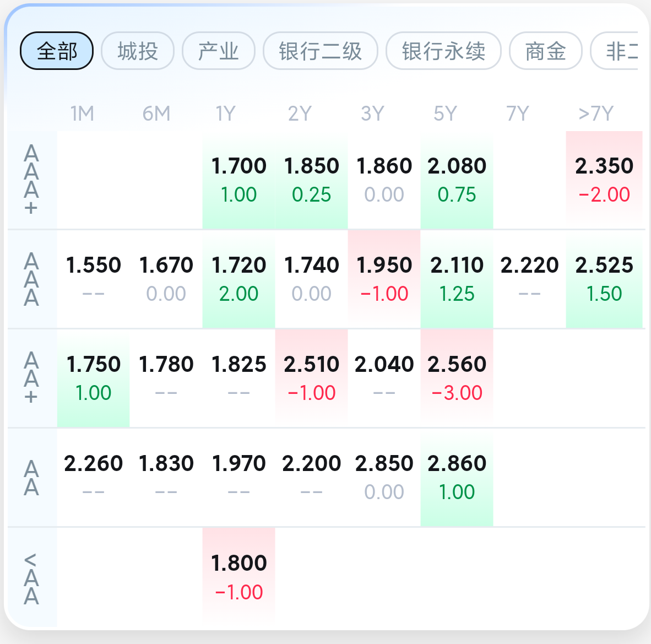Select the >7Y column header

click(595, 113)
